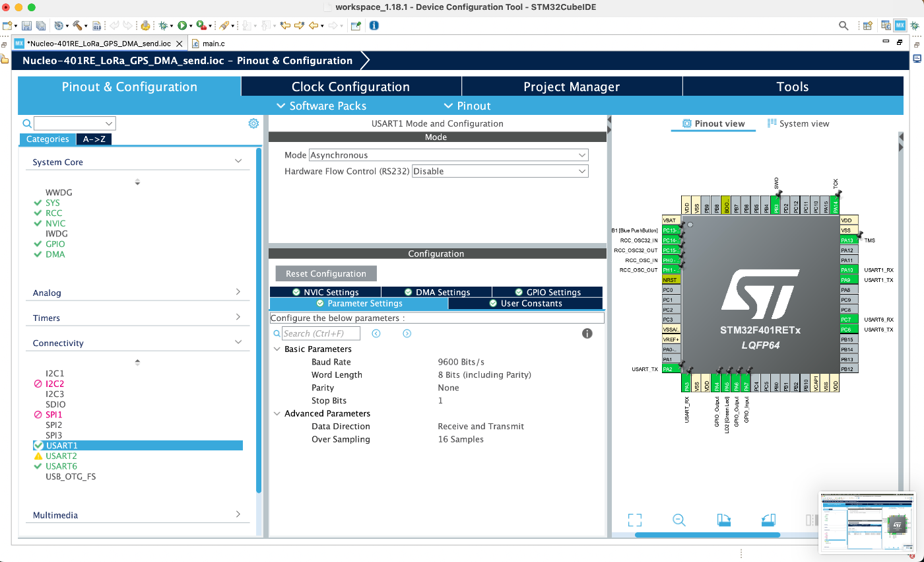Switch to the A->Z list tab
This screenshot has height=562, width=924.
94,139
